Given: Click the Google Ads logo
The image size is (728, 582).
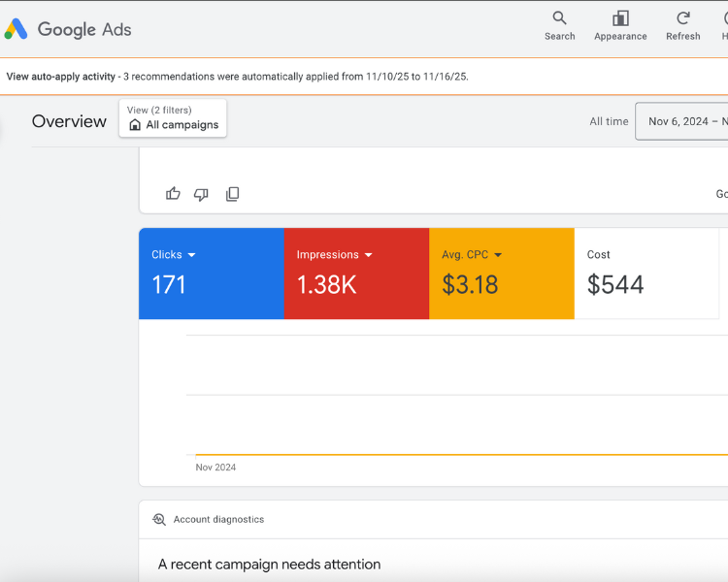Looking at the screenshot, I should (x=17, y=29).
